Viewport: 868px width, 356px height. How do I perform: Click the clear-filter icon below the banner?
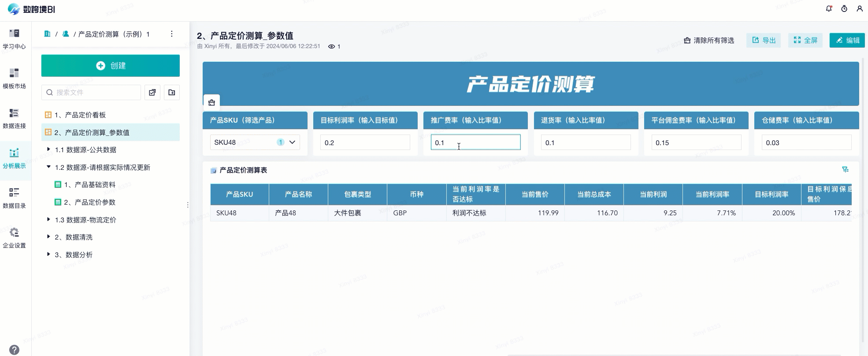[211, 102]
